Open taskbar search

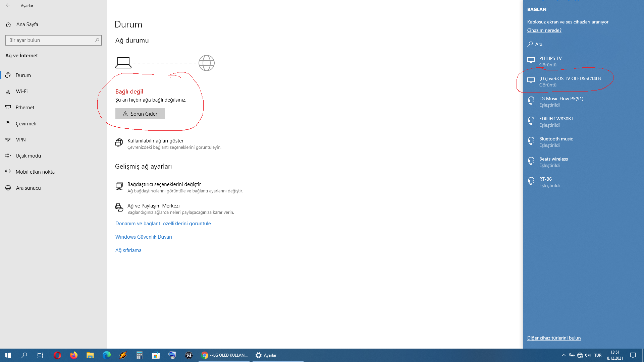click(x=24, y=355)
